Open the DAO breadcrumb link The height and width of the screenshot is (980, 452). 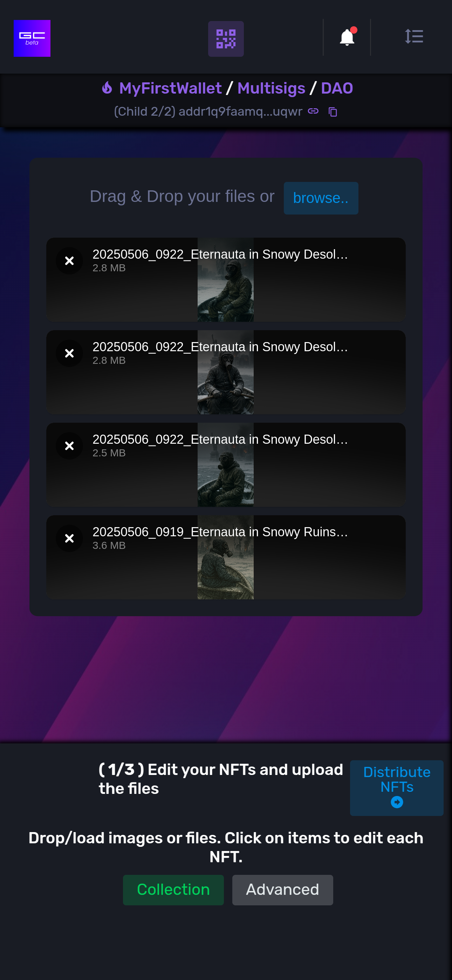tap(337, 88)
